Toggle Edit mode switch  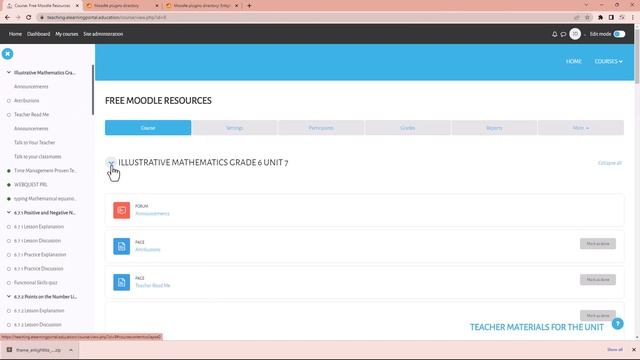click(x=619, y=34)
